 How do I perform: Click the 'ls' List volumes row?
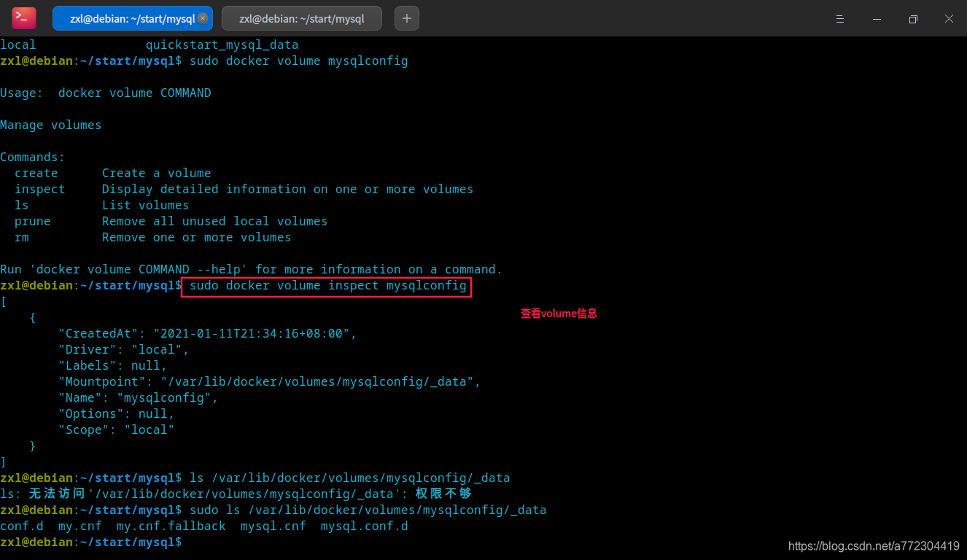coord(102,206)
